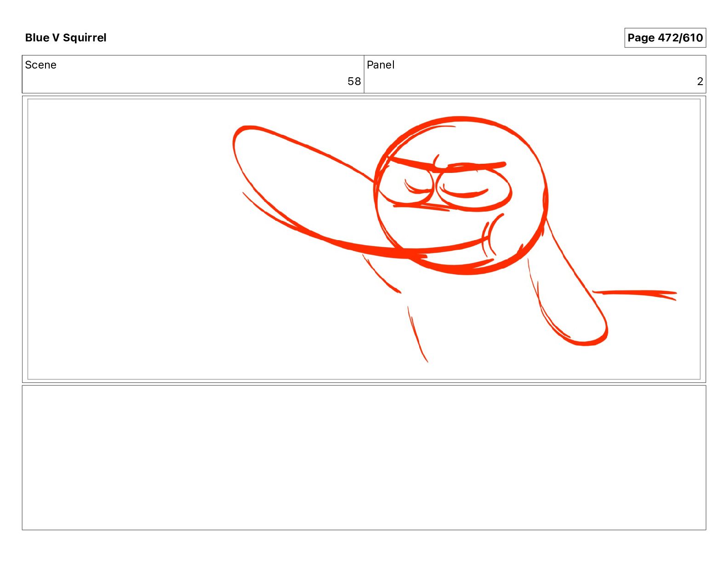Select the red storyboard sketch thumbnail
The width and height of the screenshot is (728, 563).
tap(364, 239)
